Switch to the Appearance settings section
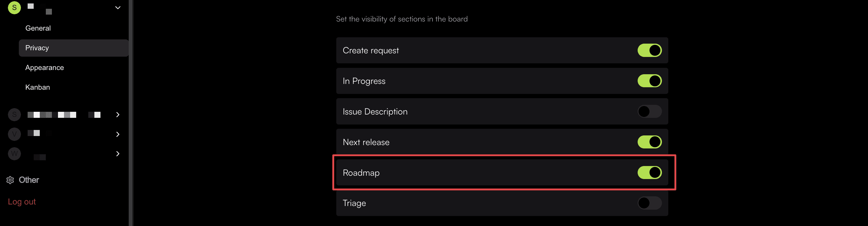Image resolution: width=868 pixels, height=226 pixels. (x=45, y=67)
